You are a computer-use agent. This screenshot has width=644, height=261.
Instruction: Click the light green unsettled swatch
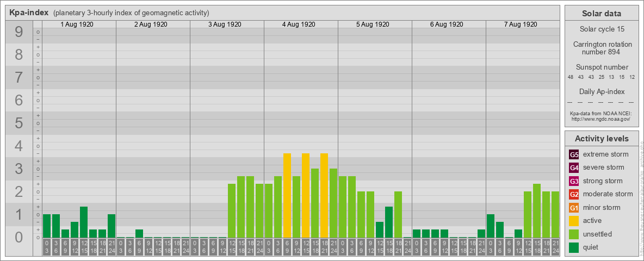[x=574, y=234]
